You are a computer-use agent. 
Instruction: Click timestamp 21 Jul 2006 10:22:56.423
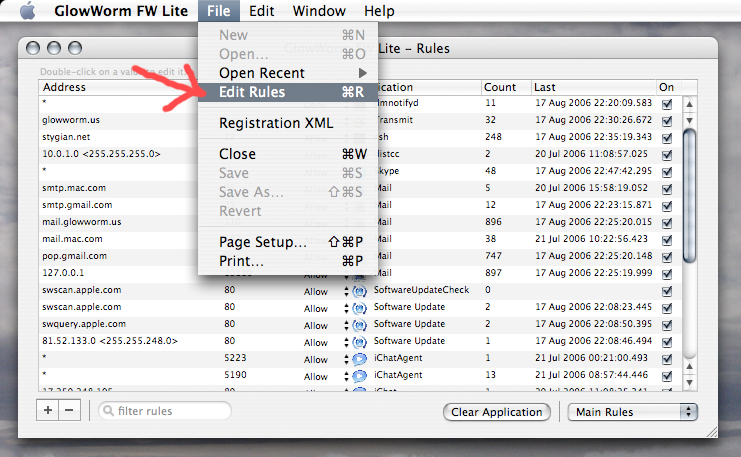click(591, 239)
